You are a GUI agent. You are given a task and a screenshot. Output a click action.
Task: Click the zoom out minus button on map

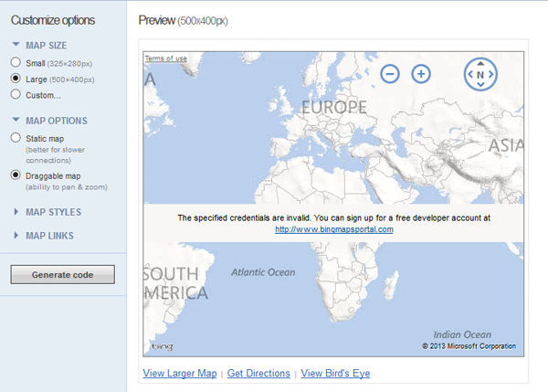tap(390, 74)
